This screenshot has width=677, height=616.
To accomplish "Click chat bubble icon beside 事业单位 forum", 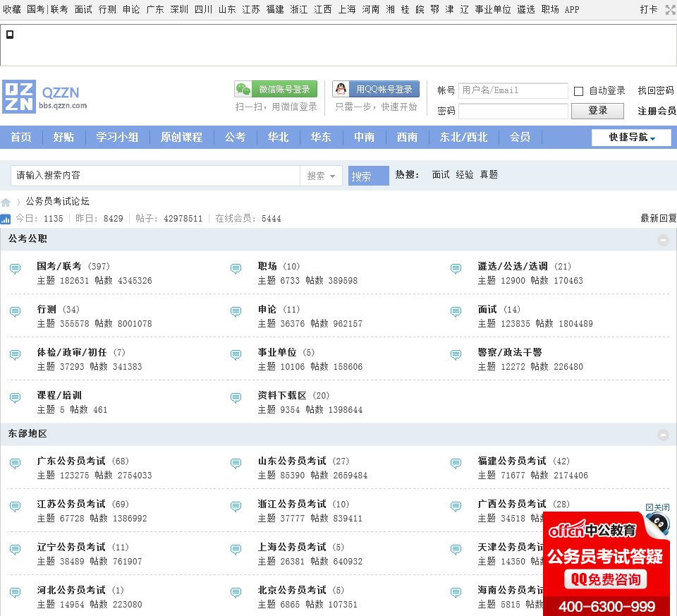I will 236,355.
